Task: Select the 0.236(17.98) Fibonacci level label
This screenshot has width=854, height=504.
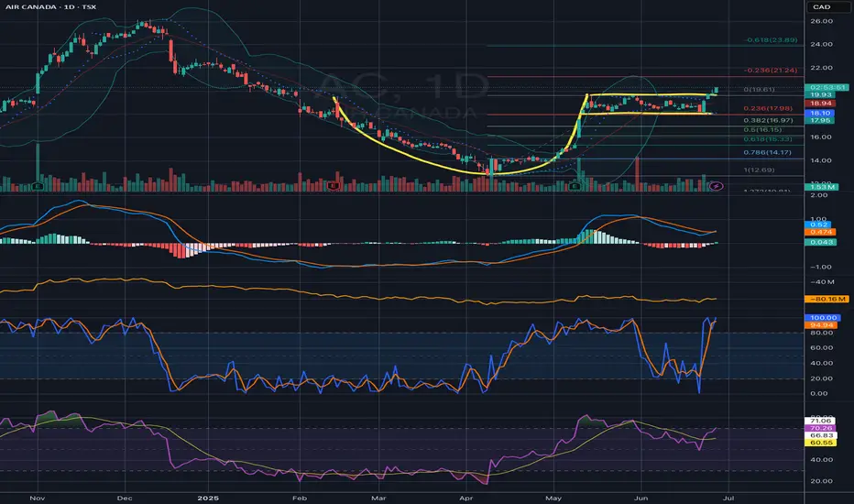Action: (x=768, y=108)
